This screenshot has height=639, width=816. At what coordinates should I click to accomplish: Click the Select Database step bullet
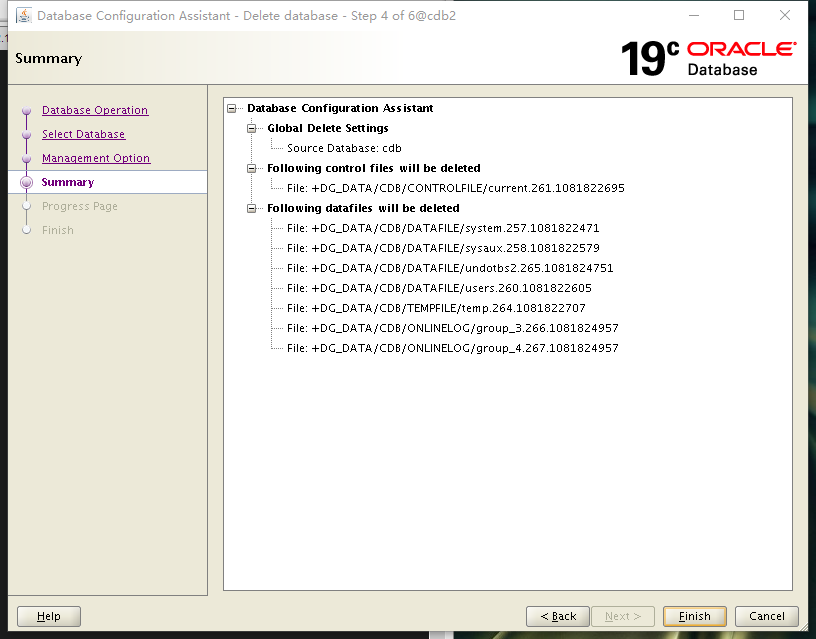coord(27,134)
